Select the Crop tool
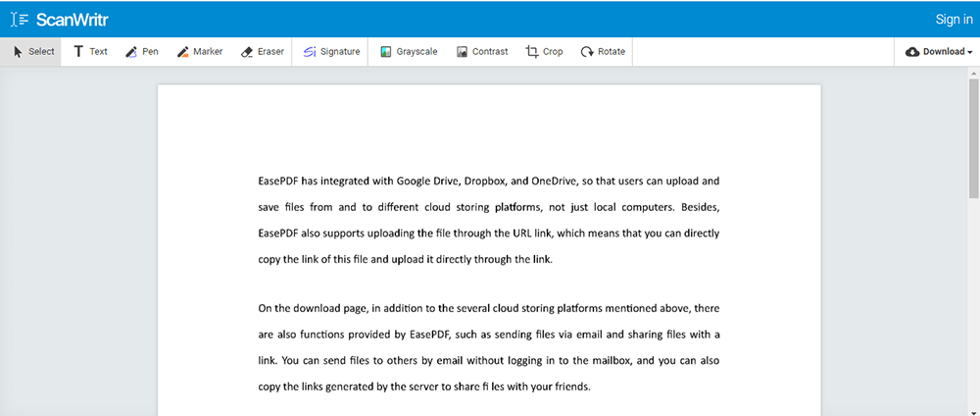 tap(545, 52)
